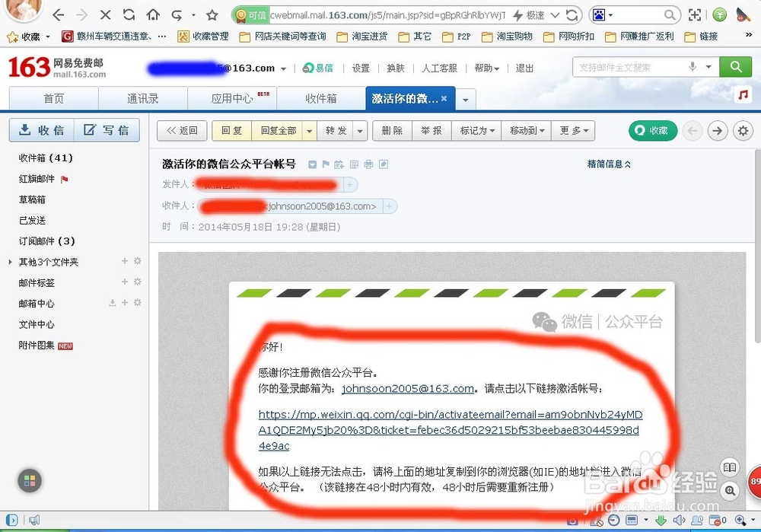Image resolution: width=761 pixels, height=532 pixels.
Task: Click the microphone icon in mail search
Action: [693, 66]
